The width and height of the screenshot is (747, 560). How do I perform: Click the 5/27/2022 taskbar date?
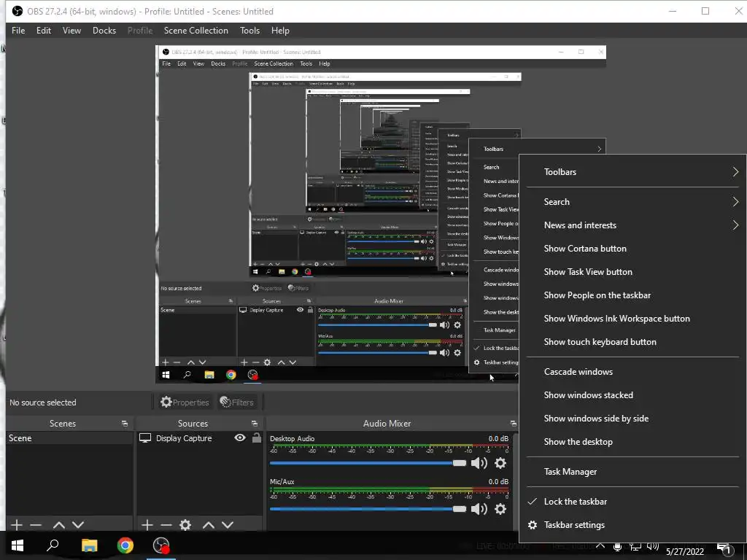tap(684, 551)
